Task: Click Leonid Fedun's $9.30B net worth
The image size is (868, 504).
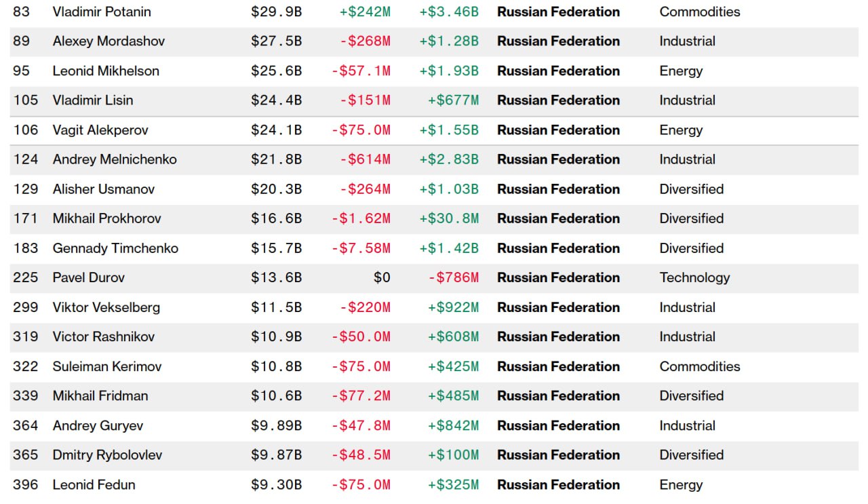Action: pyautogui.click(x=276, y=484)
